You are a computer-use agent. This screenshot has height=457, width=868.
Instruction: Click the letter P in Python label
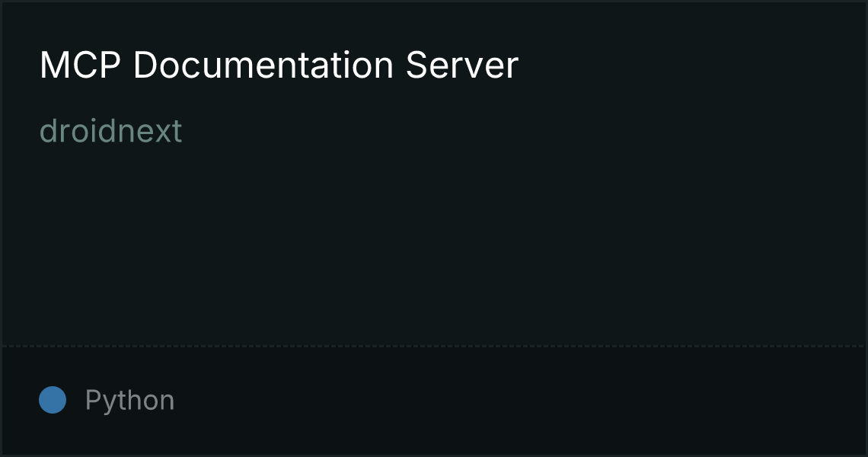click(92, 399)
